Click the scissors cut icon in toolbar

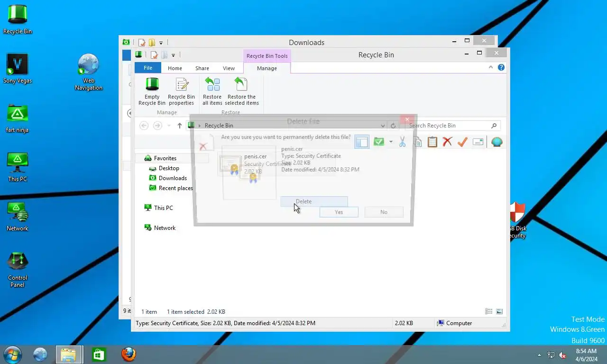click(402, 142)
